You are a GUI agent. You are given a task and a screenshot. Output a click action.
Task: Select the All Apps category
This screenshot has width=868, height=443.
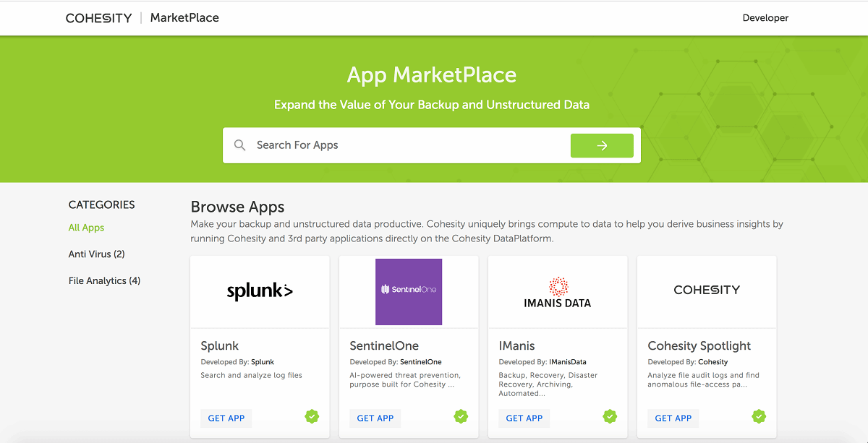pos(86,227)
